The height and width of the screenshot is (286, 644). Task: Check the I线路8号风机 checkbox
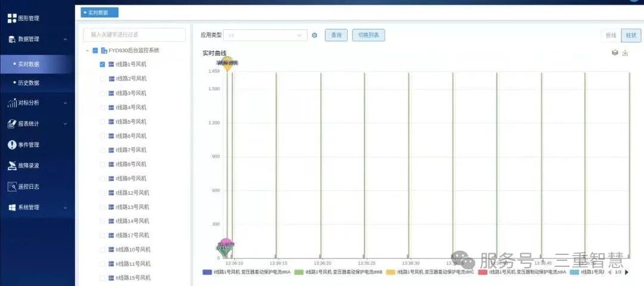pos(103,164)
